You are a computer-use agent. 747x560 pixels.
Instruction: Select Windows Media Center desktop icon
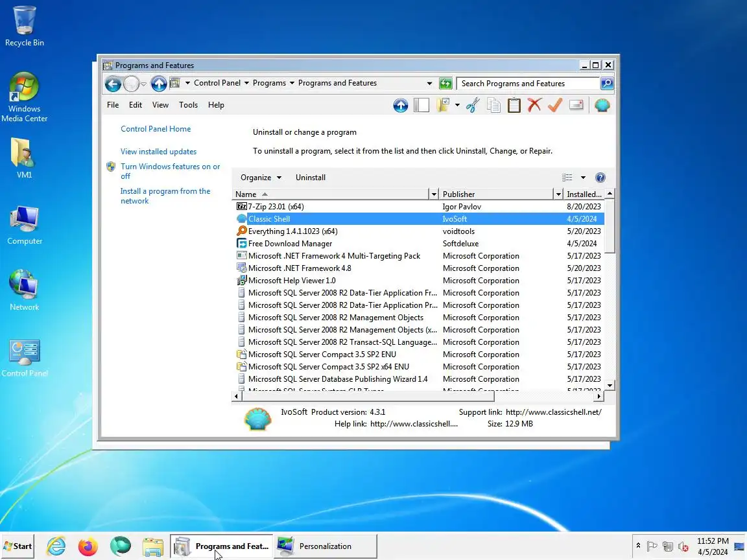point(24,97)
